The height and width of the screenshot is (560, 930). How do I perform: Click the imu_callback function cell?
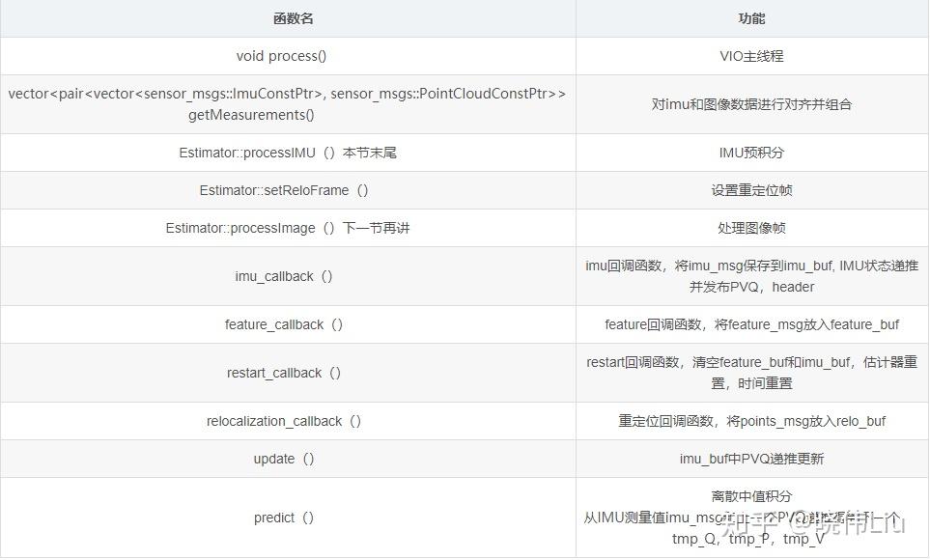pos(286,276)
